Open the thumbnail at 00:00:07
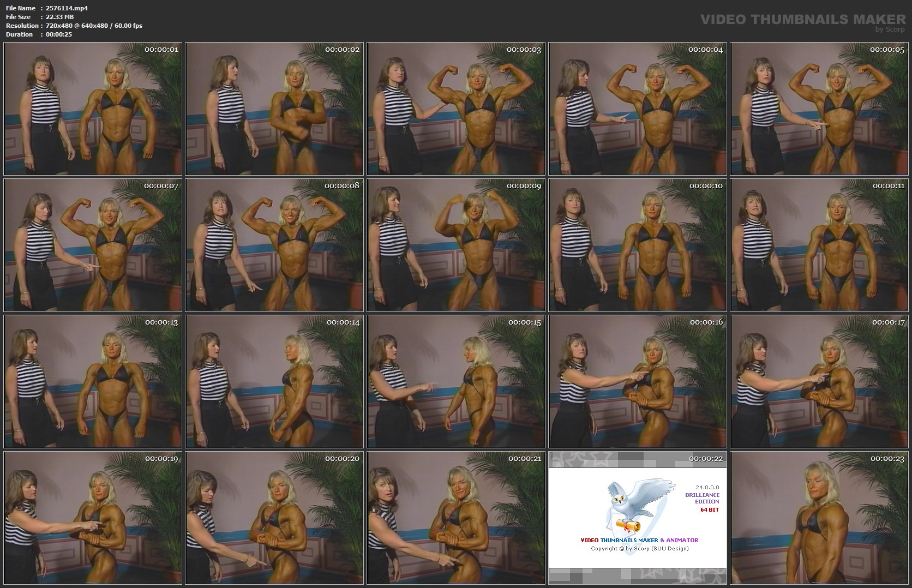 (93, 245)
